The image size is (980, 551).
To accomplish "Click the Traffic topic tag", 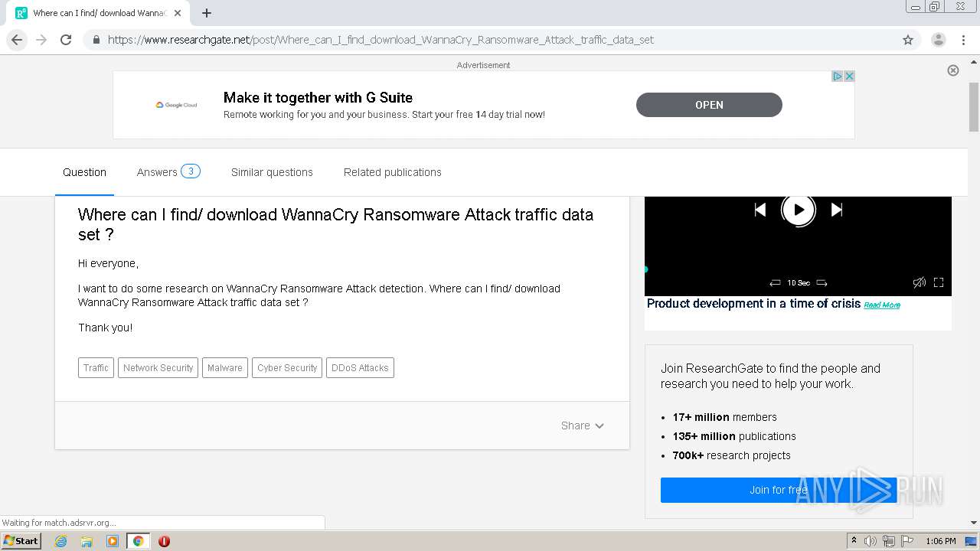I will 96,368.
